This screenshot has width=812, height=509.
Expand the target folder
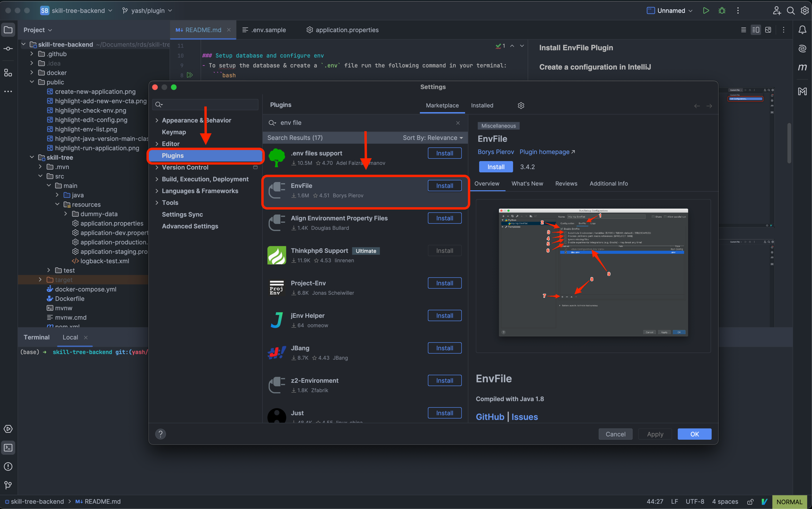(40, 280)
